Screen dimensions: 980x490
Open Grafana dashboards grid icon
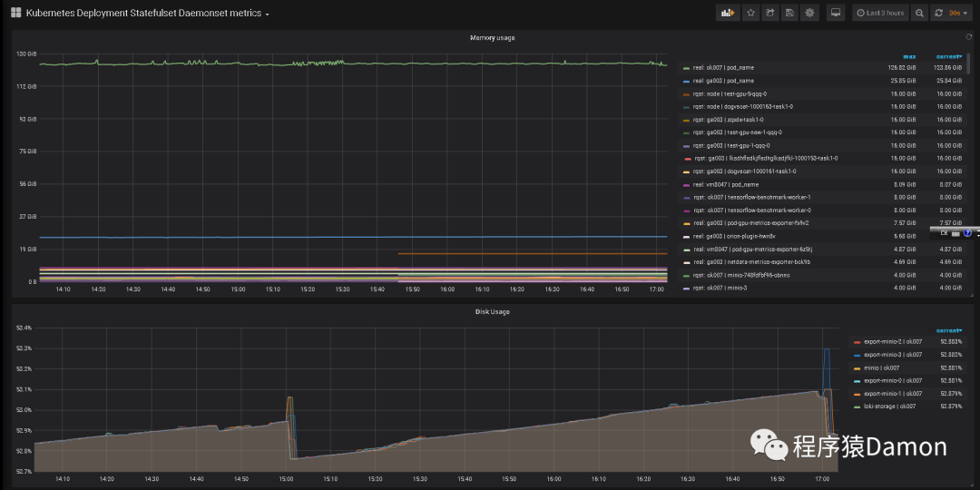[16, 13]
